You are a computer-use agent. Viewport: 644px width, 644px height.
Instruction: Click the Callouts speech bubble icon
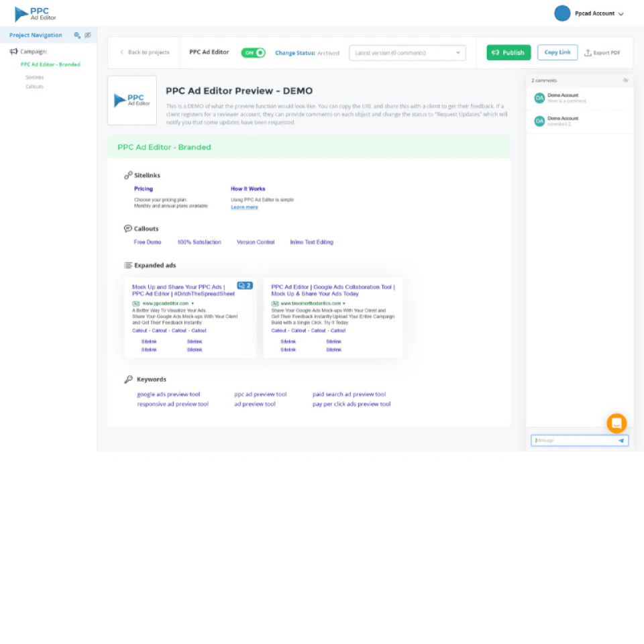tap(127, 228)
